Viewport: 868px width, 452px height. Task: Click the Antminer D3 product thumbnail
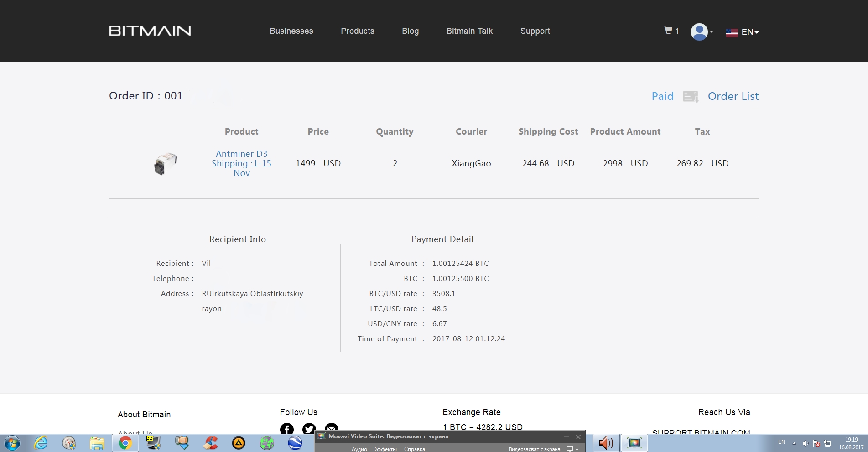click(165, 163)
